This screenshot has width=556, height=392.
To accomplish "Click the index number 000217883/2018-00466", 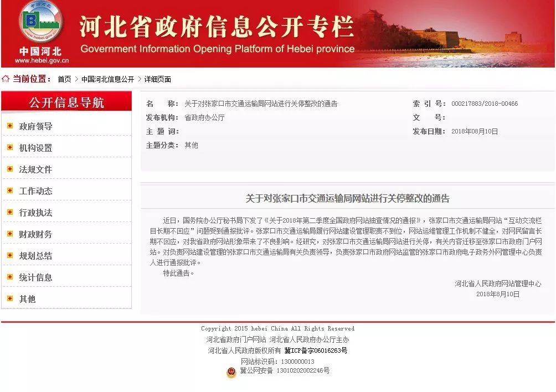I will [485, 104].
